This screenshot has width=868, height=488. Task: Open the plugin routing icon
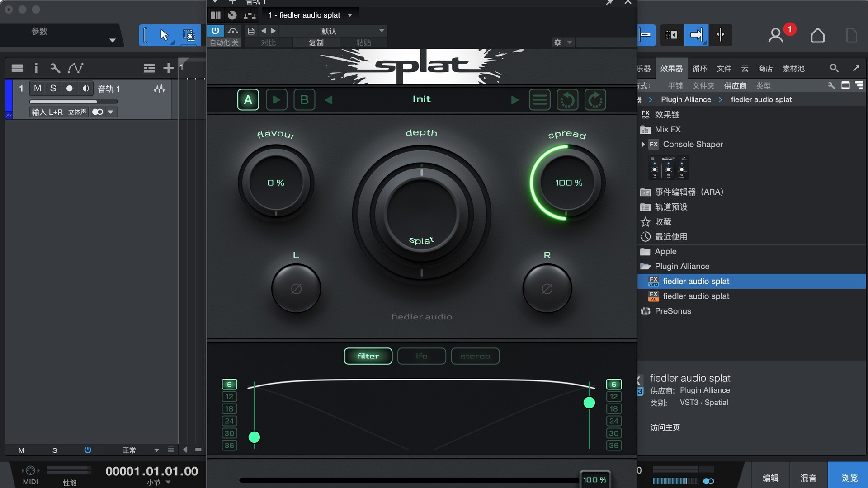[250, 15]
